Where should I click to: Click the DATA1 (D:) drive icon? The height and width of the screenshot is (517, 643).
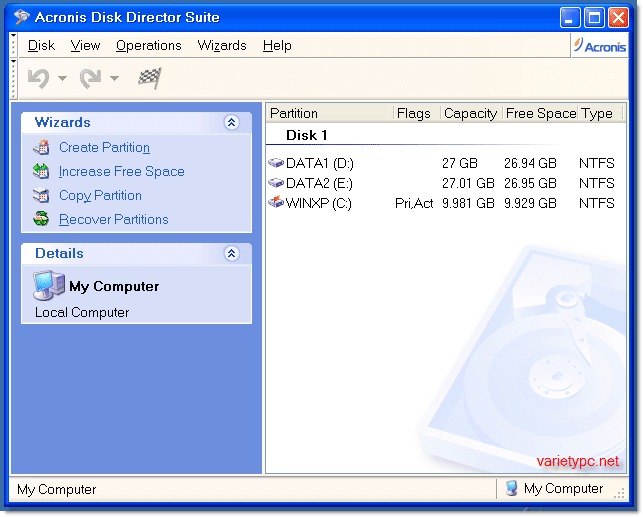(276, 163)
